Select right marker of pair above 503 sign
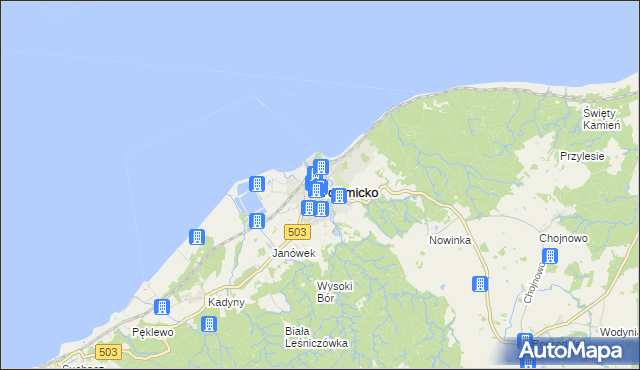640x370 pixels. 322,209
